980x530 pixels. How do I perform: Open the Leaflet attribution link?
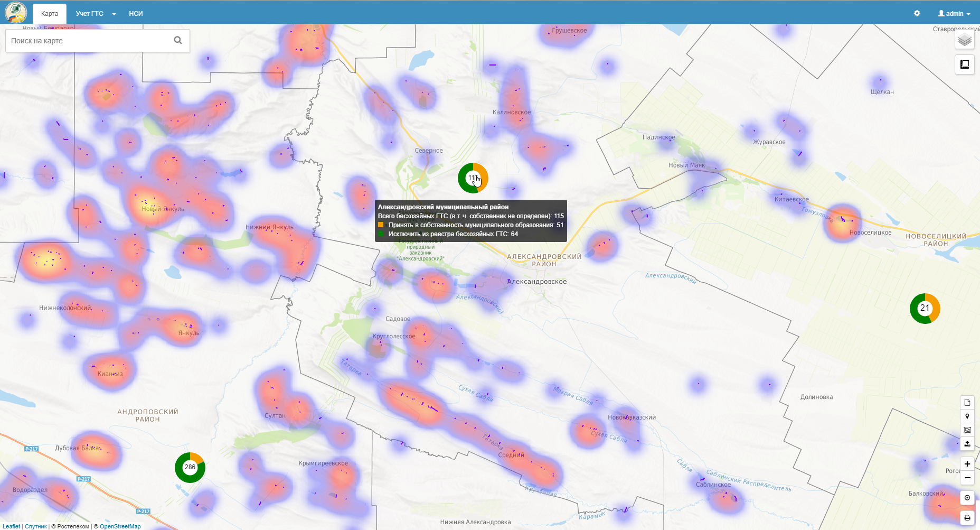11,526
